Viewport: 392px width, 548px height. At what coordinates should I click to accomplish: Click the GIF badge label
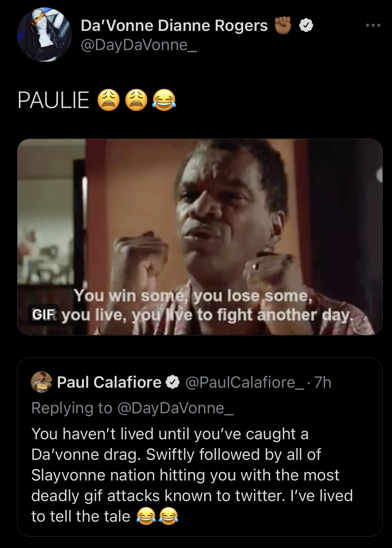click(43, 314)
